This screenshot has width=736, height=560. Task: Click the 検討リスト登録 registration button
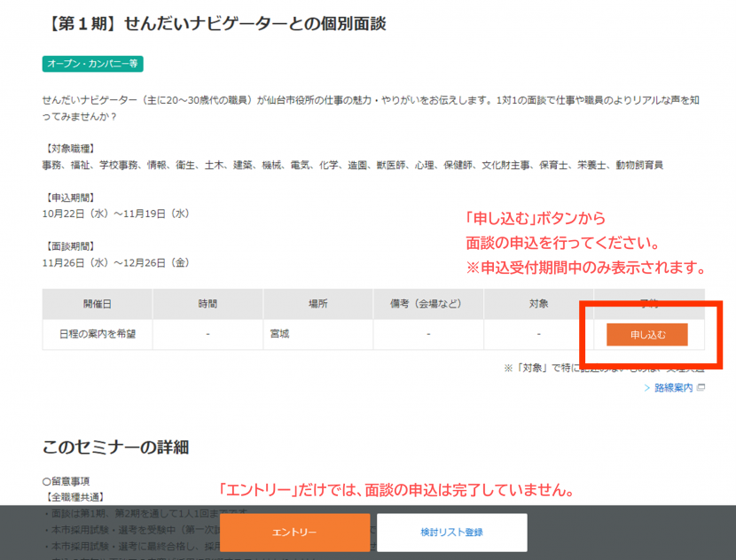(450, 532)
